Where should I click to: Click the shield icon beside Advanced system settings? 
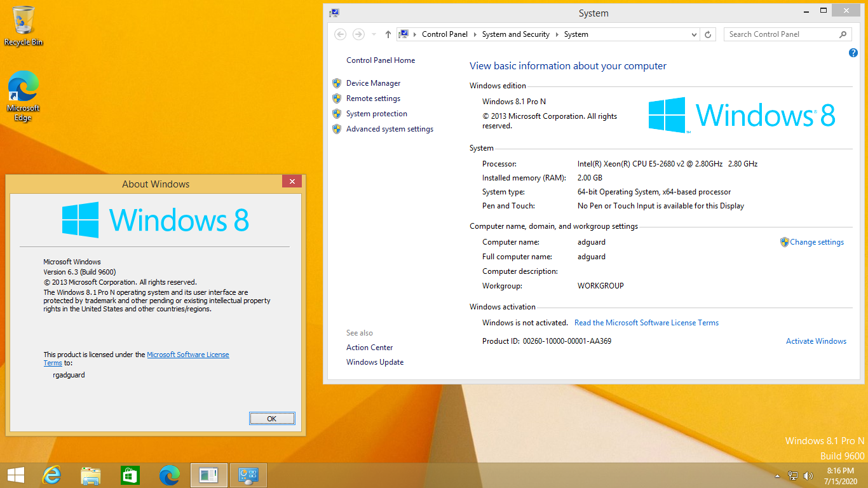[337, 129]
